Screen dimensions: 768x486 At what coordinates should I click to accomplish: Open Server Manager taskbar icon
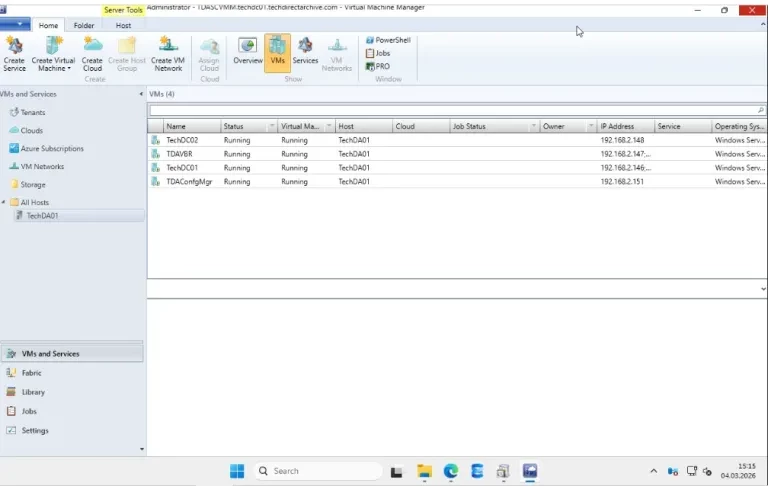pyautogui.click(x=503, y=471)
